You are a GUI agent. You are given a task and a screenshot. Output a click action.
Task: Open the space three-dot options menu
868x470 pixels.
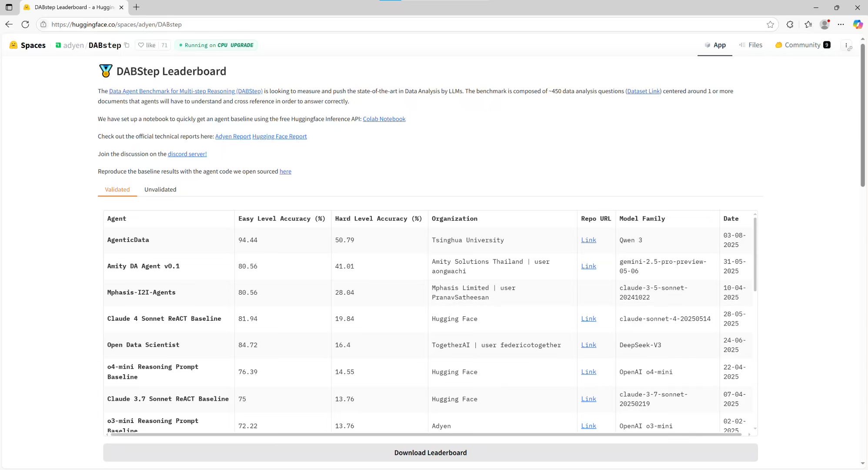pyautogui.click(x=846, y=45)
